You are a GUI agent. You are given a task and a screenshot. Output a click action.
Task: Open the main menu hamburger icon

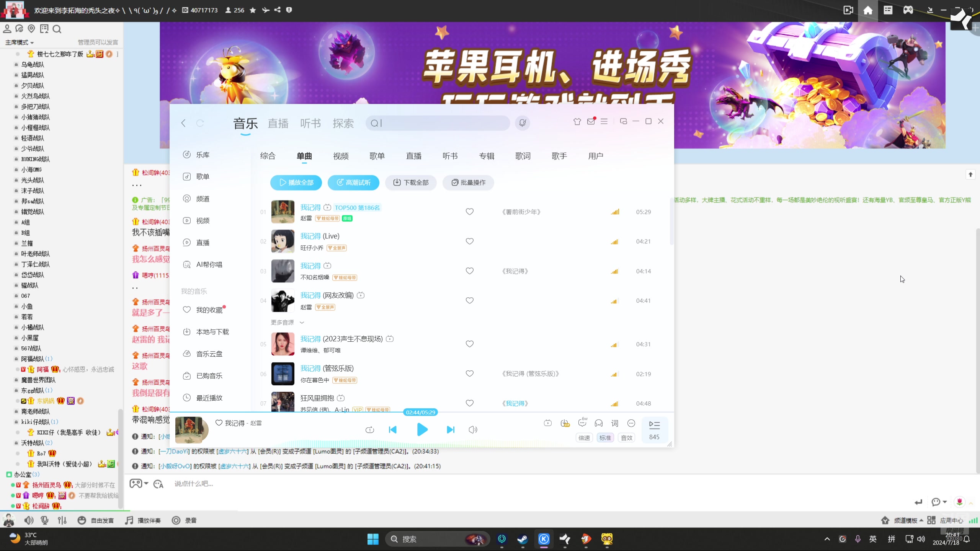point(604,121)
